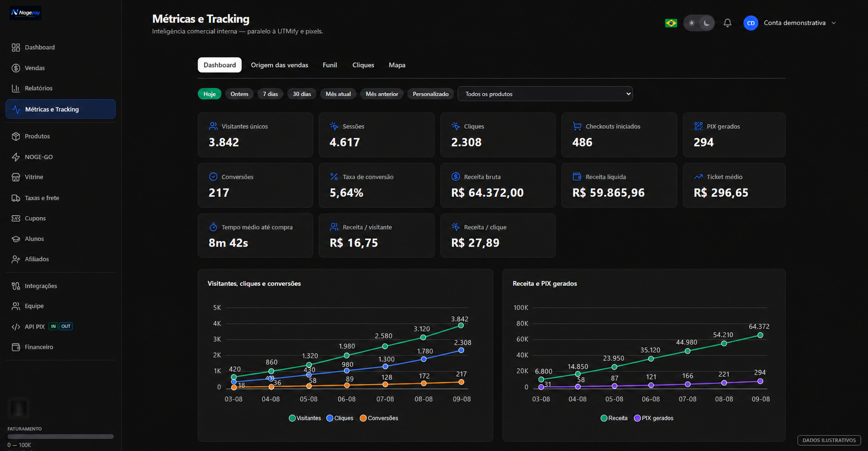Open Produtos via its box icon
The height and width of the screenshot is (451, 868).
(16, 136)
